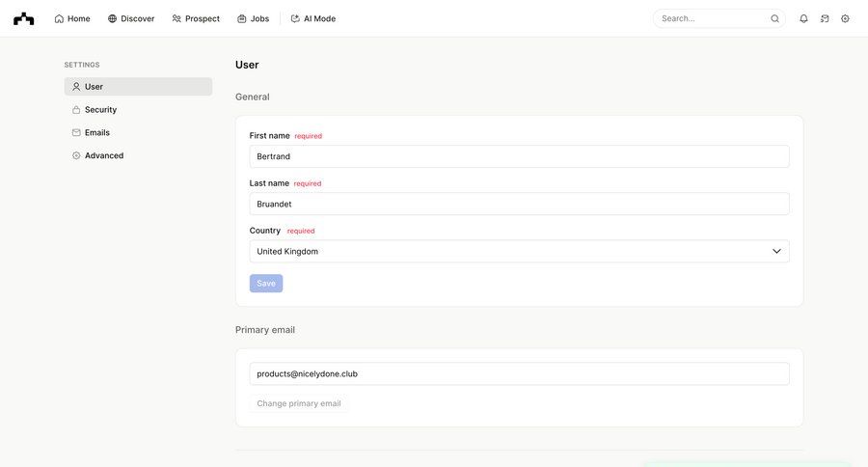The image size is (868, 467).
Task: Click the Last name field with Bruandet
Action: 519,204
